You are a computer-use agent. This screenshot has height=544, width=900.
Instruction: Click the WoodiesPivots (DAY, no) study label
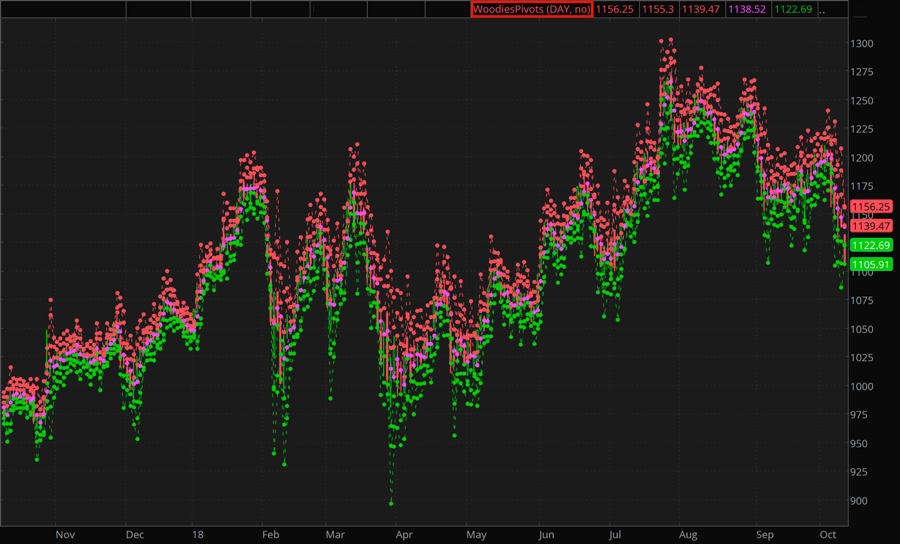[x=531, y=9]
